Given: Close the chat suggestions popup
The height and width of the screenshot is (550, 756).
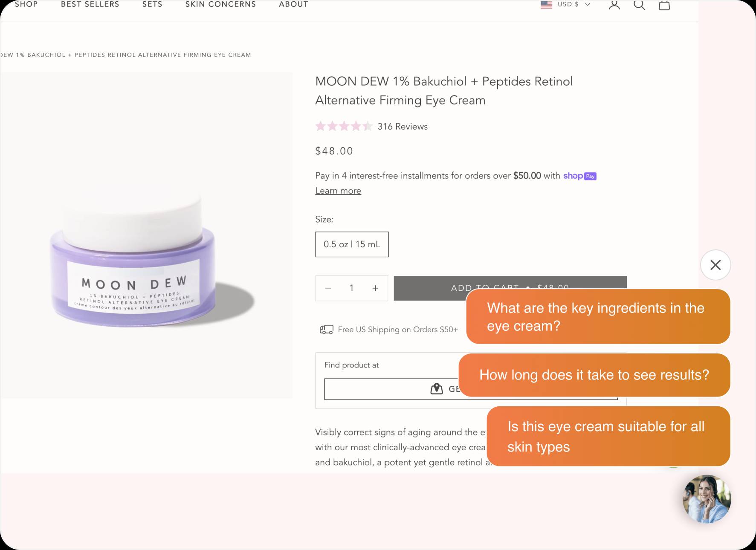Looking at the screenshot, I should click(x=715, y=265).
